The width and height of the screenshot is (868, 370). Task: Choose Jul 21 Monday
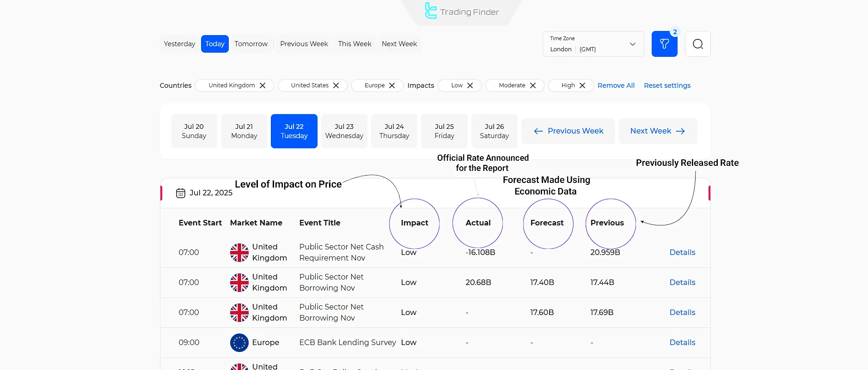point(244,131)
